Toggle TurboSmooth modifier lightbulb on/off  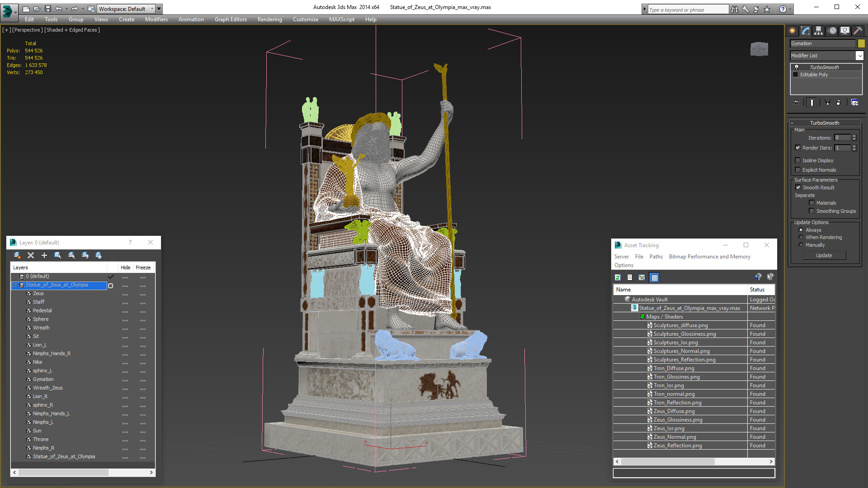(797, 67)
